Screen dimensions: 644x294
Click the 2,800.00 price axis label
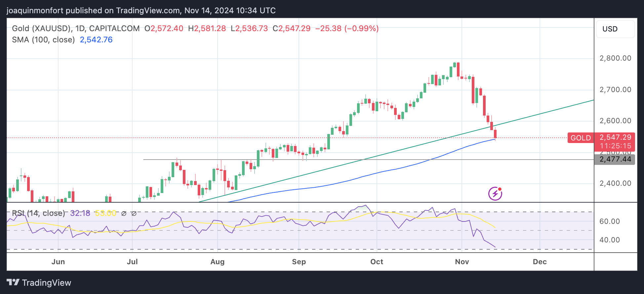[x=615, y=58]
